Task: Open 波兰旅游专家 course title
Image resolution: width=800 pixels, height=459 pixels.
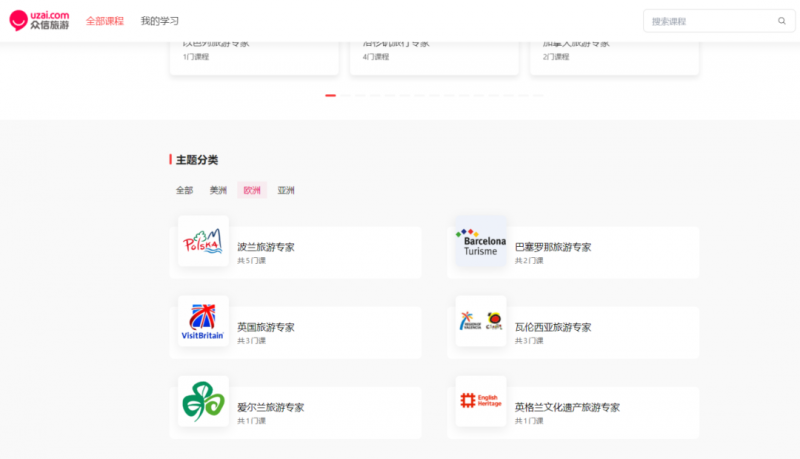Action: click(265, 247)
